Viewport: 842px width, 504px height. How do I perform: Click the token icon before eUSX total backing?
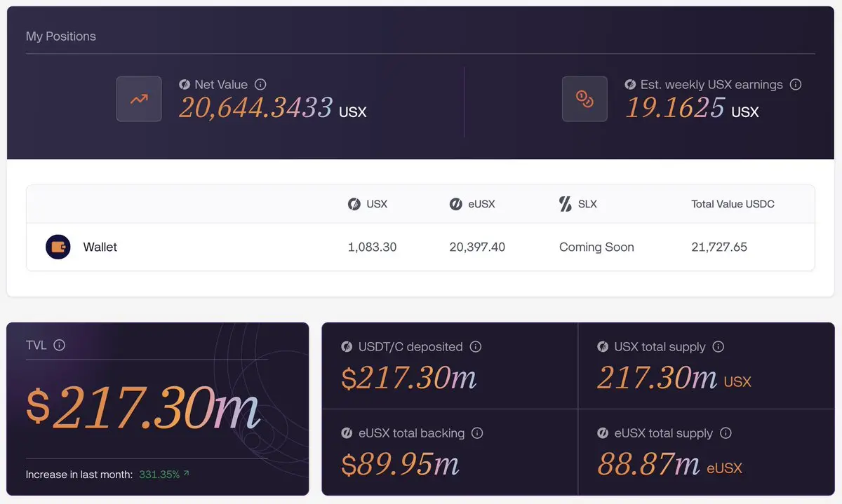(347, 433)
